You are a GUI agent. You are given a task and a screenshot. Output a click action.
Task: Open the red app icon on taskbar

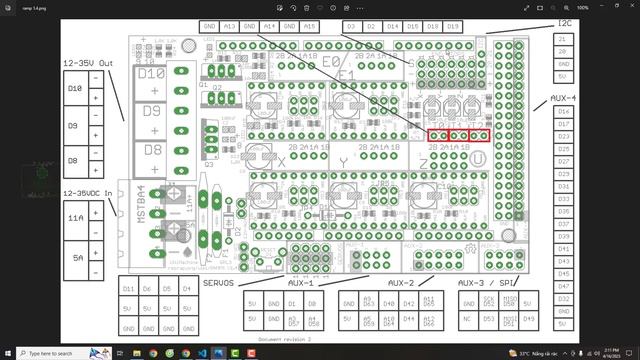point(251,353)
